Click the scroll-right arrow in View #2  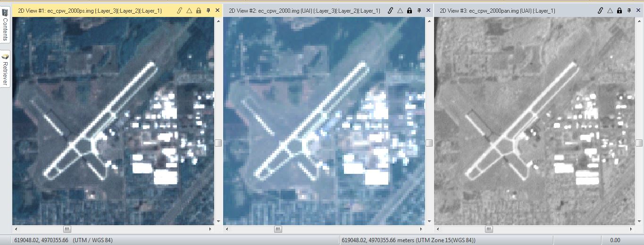pyautogui.click(x=421, y=229)
